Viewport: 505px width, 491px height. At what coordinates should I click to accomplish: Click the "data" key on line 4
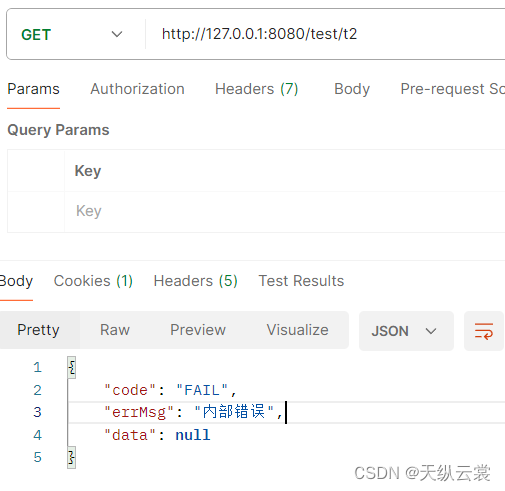pyautogui.click(x=130, y=435)
